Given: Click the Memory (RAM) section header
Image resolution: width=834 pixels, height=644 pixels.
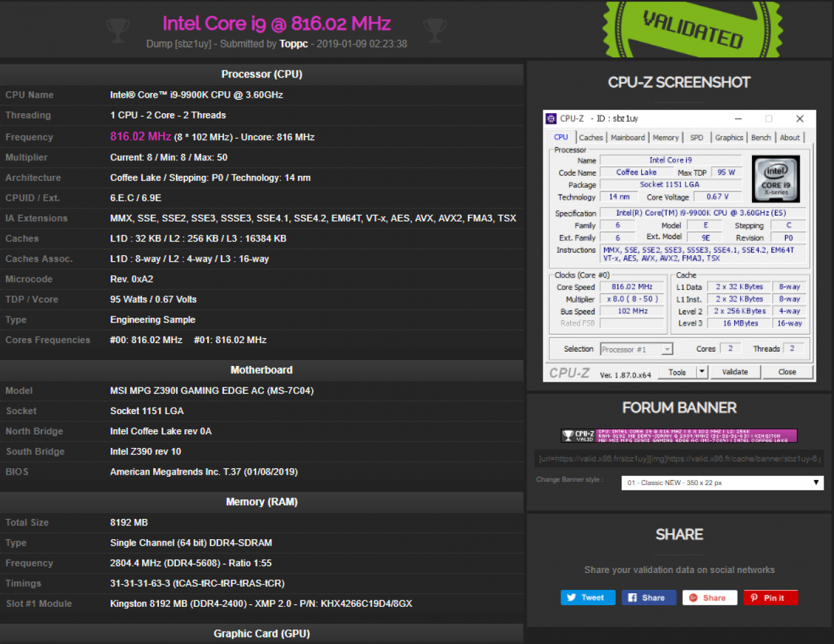Looking at the screenshot, I should (x=261, y=502).
